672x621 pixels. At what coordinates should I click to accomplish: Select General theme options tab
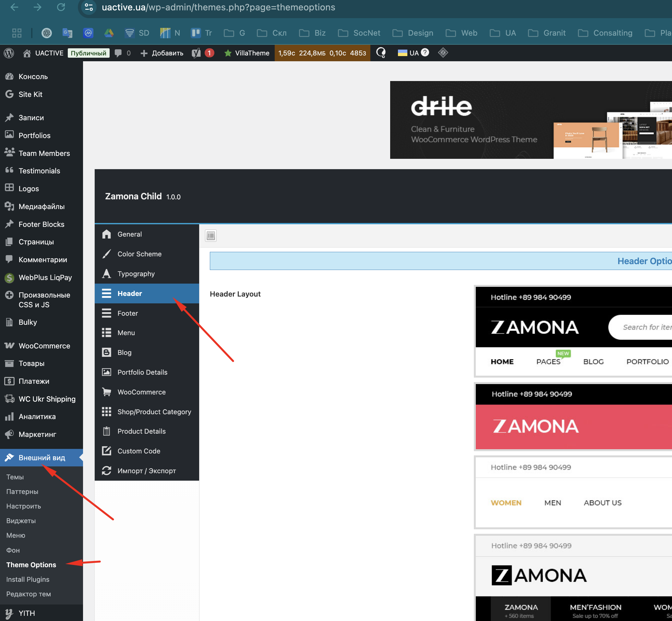pos(147,234)
